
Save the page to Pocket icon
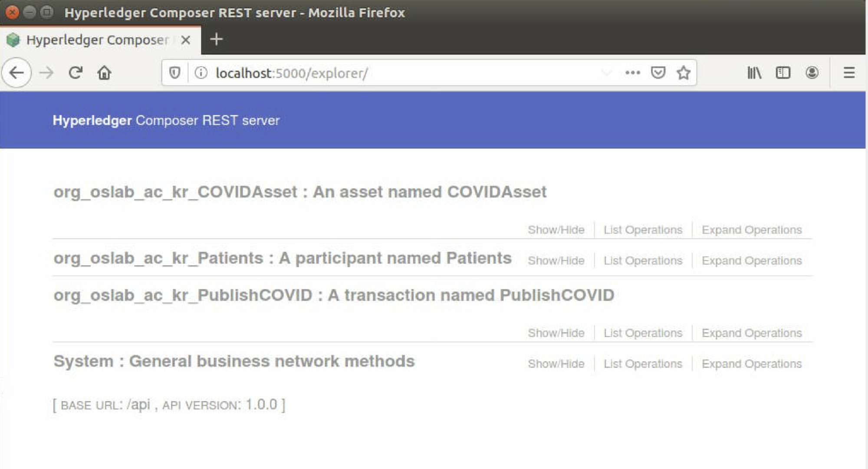click(658, 73)
